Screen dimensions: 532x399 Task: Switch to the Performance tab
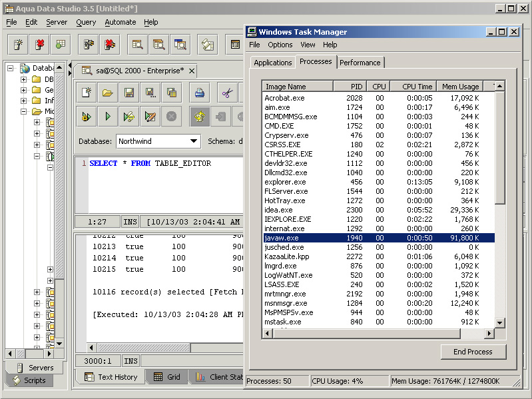pos(360,63)
